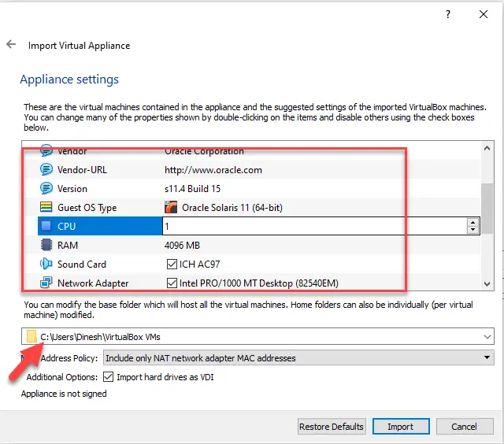
Task: Close the Import Virtual Appliance dialog
Action: (x=483, y=14)
